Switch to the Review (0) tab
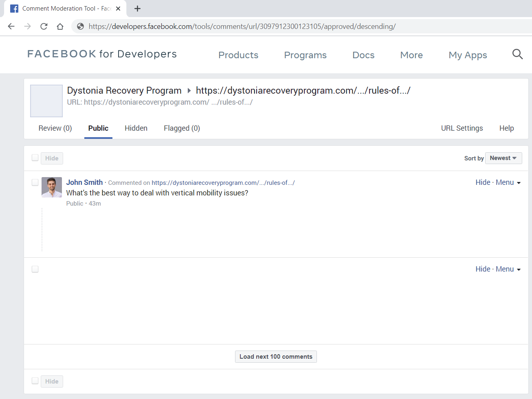This screenshot has width=532, height=399. pyautogui.click(x=55, y=128)
